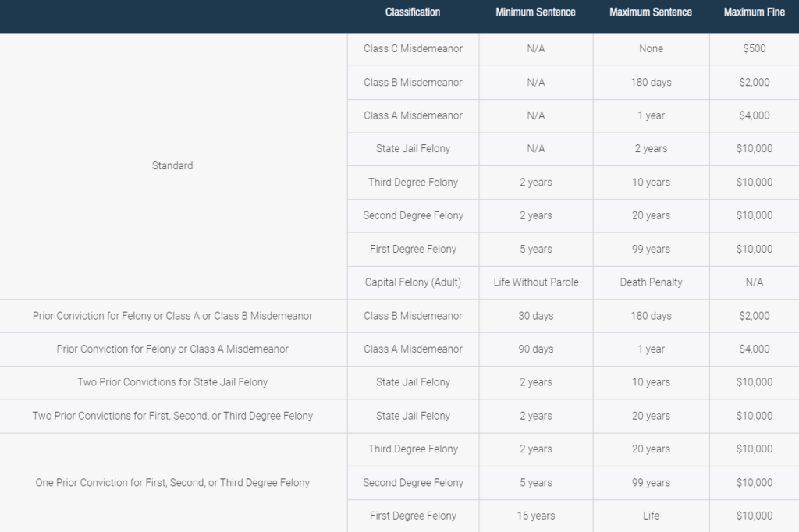Select Two Prior Convictions for First, Second, Third Degree
Image resolution: width=799 pixels, height=532 pixels.
(x=172, y=416)
